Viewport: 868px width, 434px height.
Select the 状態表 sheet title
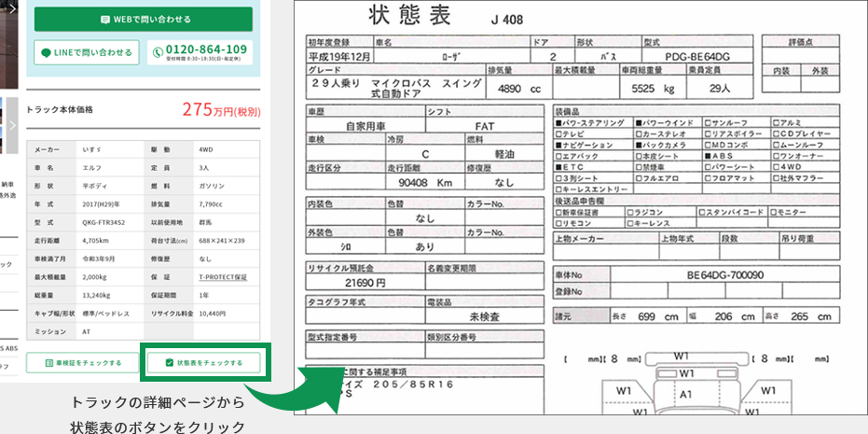[x=409, y=17]
